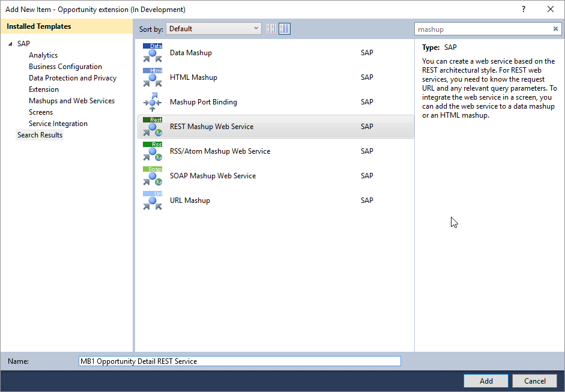This screenshot has height=392, width=565.
Task: Open the Analytics template category
Action: point(43,55)
